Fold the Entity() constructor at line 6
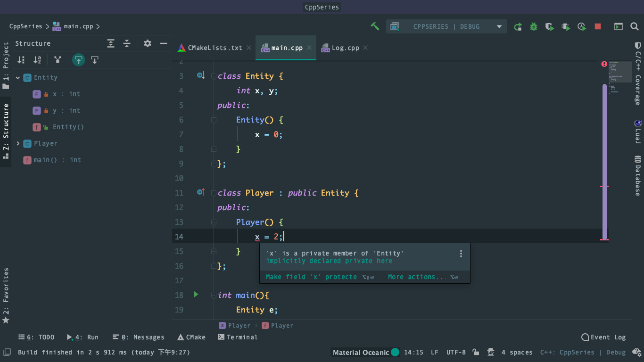The width and height of the screenshot is (644, 362). pos(214,120)
